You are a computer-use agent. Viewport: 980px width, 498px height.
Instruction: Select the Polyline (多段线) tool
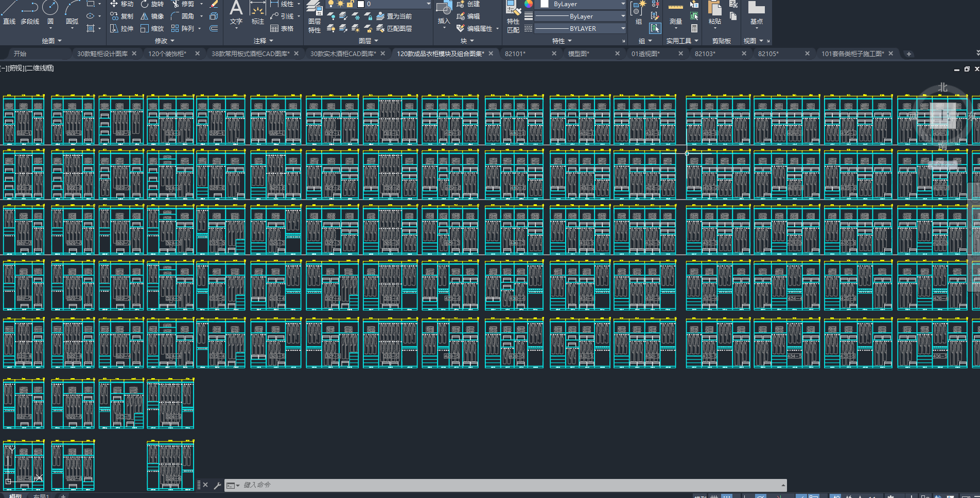pyautogui.click(x=30, y=12)
